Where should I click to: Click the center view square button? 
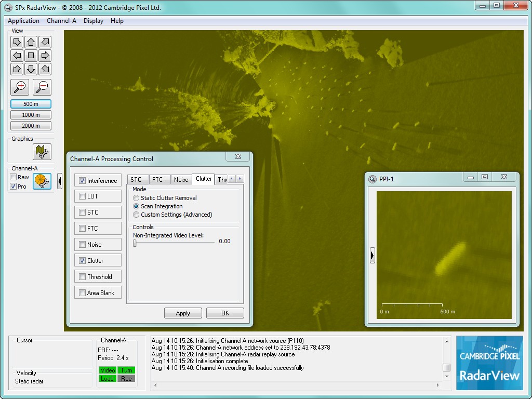pyautogui.click(x=31, y=55)
